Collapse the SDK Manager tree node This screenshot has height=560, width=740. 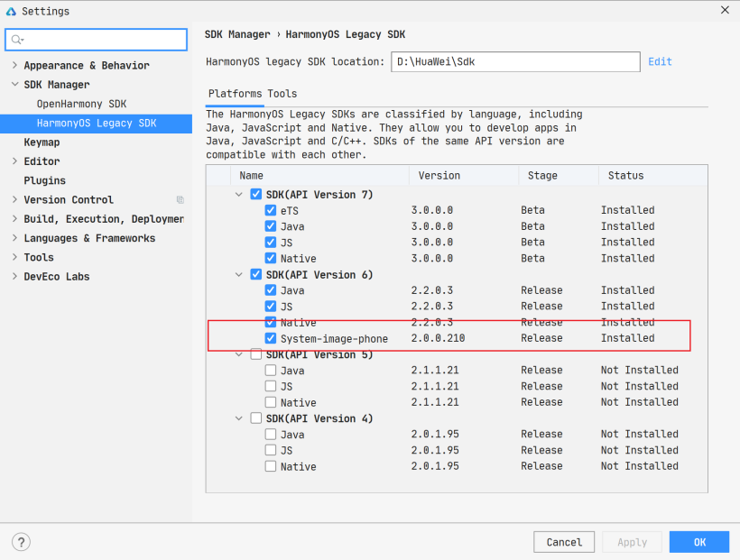pos(14,85)
